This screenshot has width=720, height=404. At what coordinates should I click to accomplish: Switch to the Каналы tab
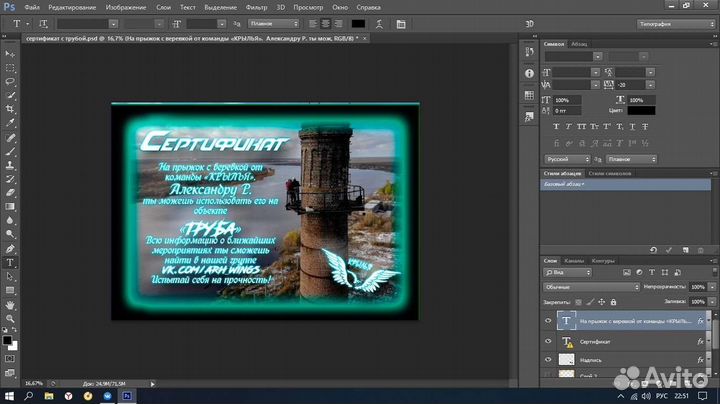pos(574,261)
